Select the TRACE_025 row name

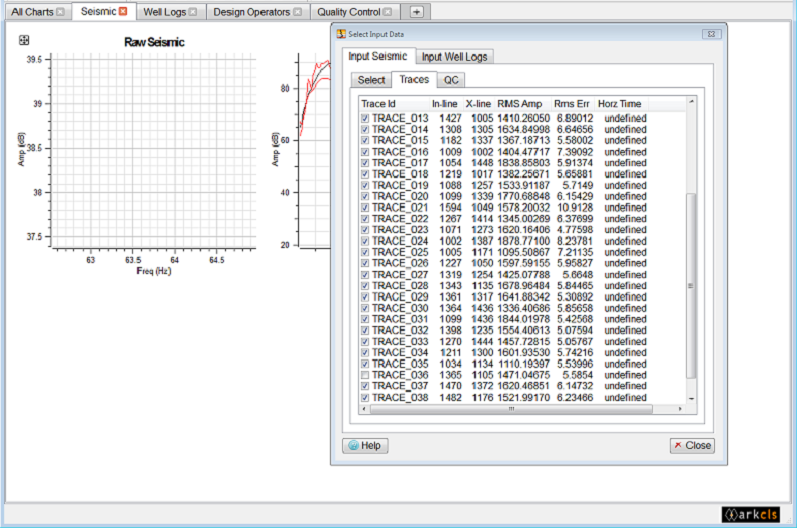400,253
